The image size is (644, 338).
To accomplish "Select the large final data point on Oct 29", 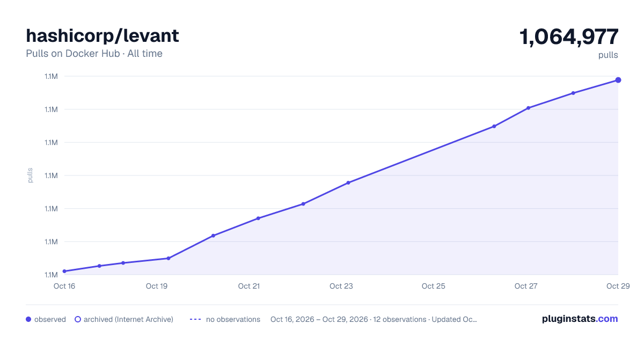I will pyautogui.click(x=618, y=80).
